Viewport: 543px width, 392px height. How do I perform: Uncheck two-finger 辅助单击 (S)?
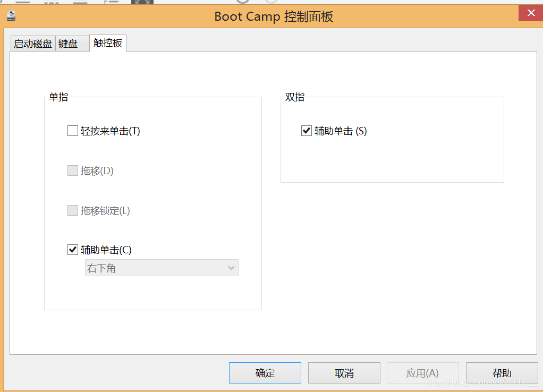coord(307,131)
